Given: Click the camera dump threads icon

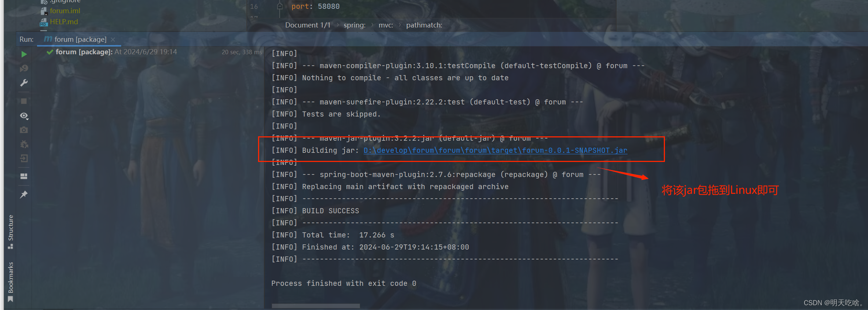Looking at the screenshot, I should tap(24, 130).
